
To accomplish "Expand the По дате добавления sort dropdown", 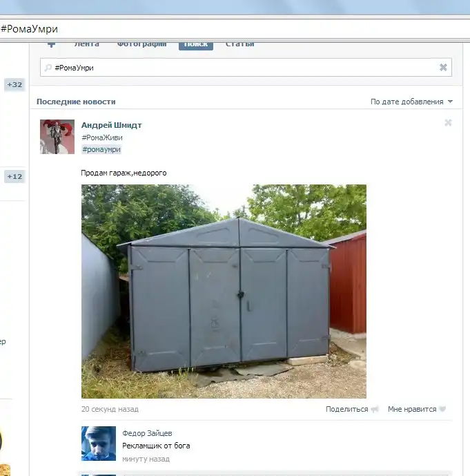I will coord(407,102).
